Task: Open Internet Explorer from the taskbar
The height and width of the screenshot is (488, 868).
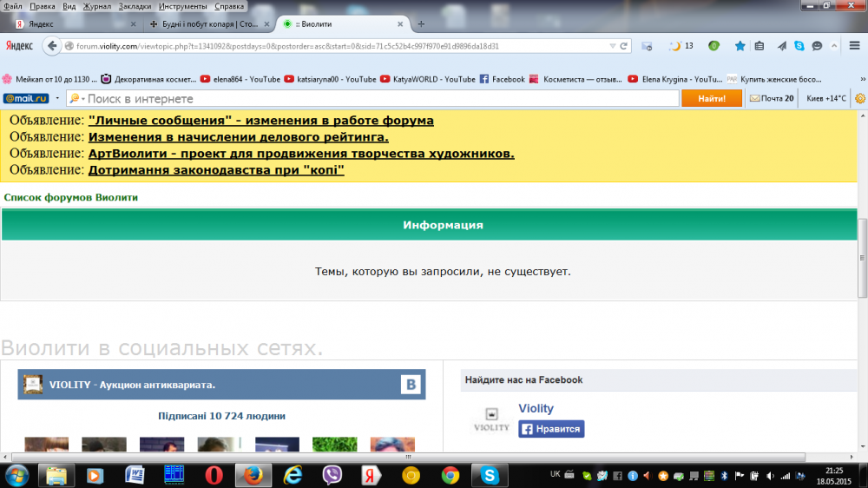Action: [293, 475]
